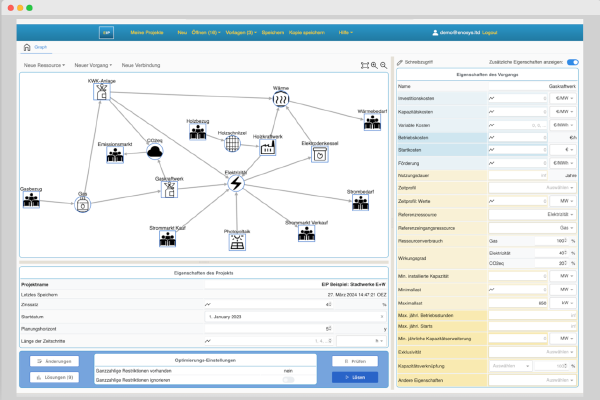This screenshot has height=400, width=600.
Task: Click the Holzkraftwerk factory node
Action: point(268,148)
